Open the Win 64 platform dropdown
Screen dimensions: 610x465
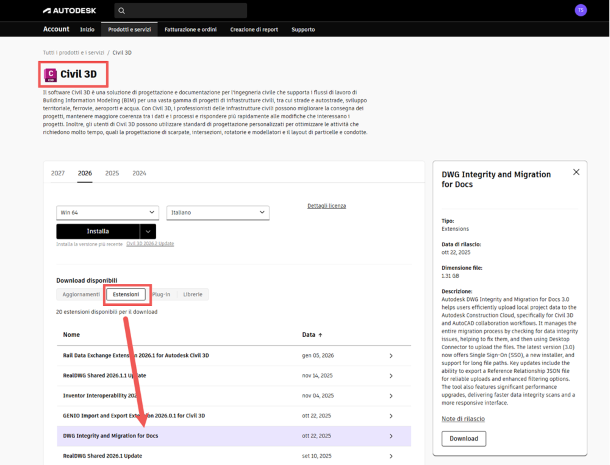coord(107,212)
